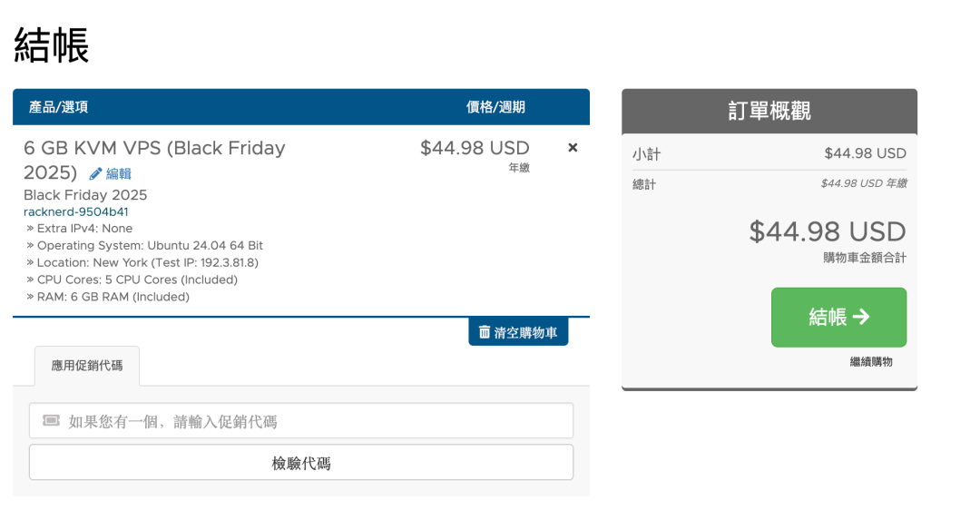Click the 價格/週期 column header

pyautogui.click(x=495, y=107)
